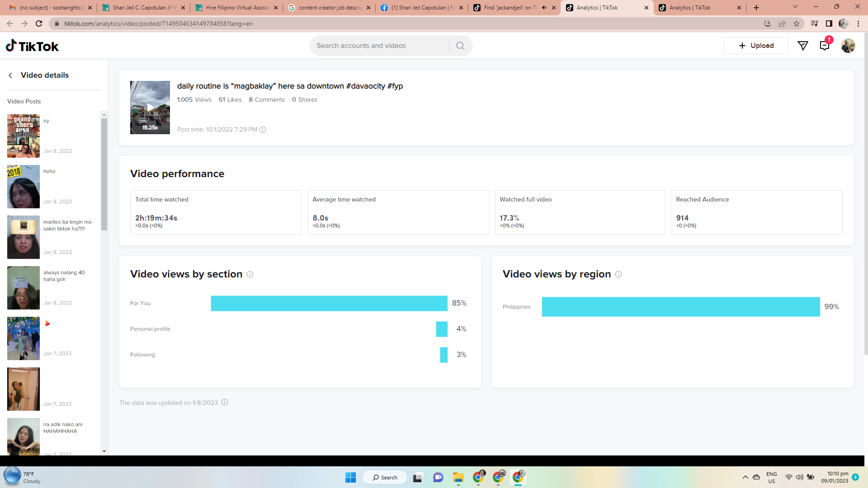Open the messages paper-plane icon

pos(802,46)
